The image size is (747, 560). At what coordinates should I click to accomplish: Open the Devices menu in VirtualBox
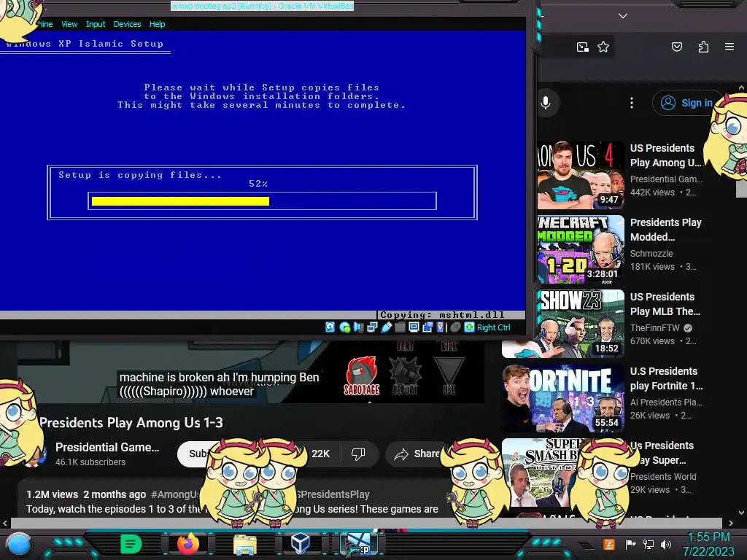(127, 24)
